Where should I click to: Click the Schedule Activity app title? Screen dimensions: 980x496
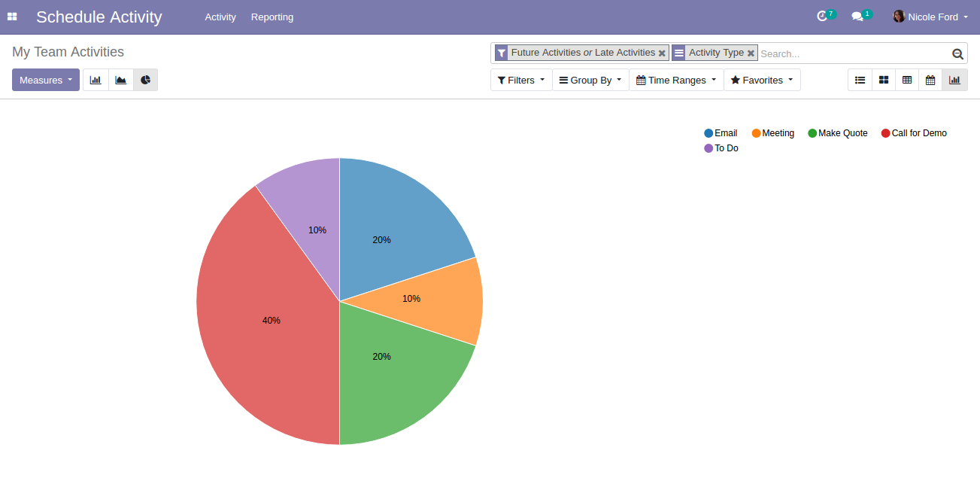[99, 17]
